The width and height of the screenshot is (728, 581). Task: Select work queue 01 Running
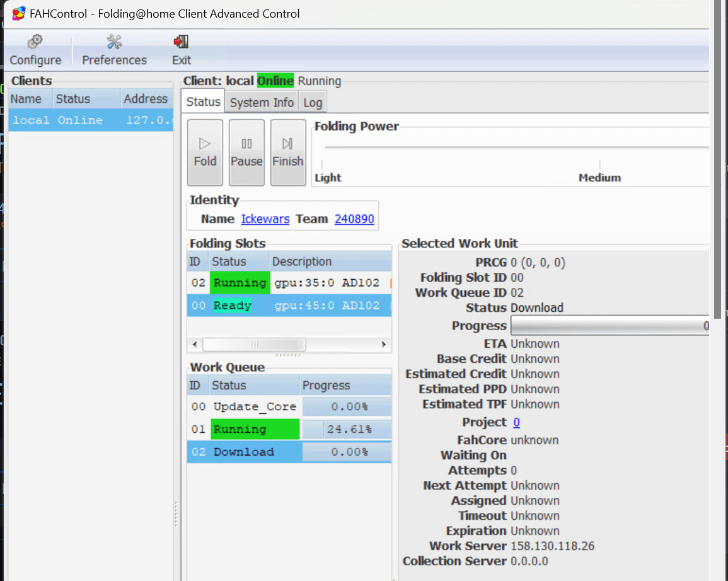[289, 429]
